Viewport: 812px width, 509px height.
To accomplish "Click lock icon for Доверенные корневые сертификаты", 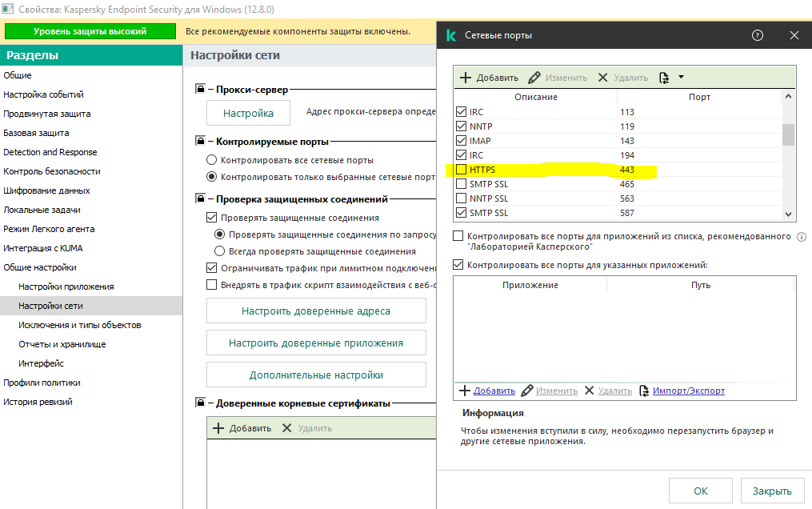I will click(x=201, y=403).
